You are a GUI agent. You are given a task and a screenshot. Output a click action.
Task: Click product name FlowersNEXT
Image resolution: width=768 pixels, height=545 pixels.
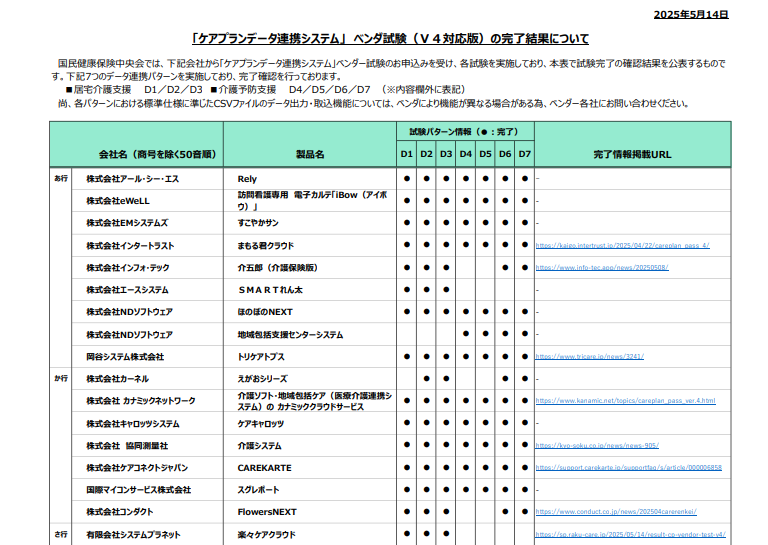pos(267,512)
